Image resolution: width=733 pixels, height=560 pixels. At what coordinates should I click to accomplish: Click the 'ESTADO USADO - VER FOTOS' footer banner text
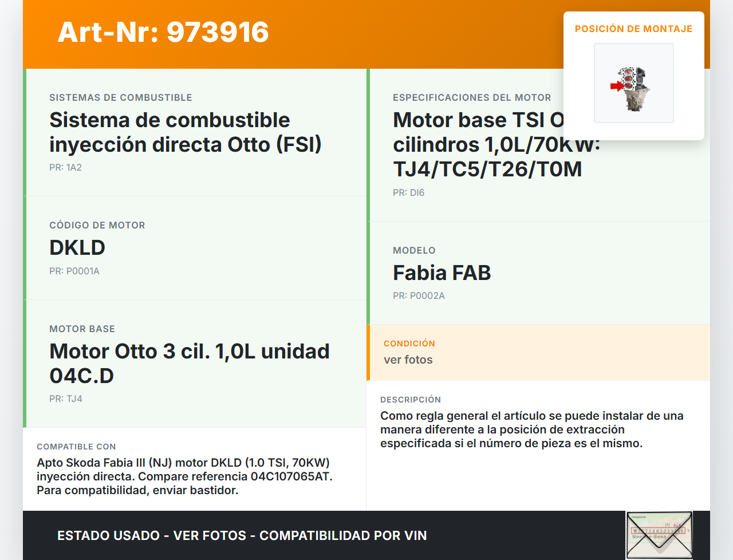pyautogui.click(x=242, y=536)
